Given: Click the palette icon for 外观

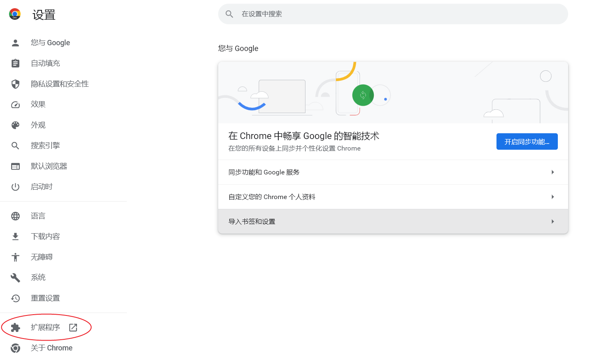Looking at the screenshot, I should coord(16,125).
